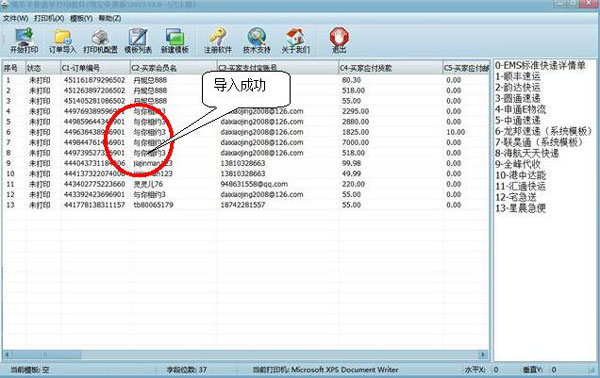
Task: Click the 当前模板 status bar entry
Action: pos(29,370)
